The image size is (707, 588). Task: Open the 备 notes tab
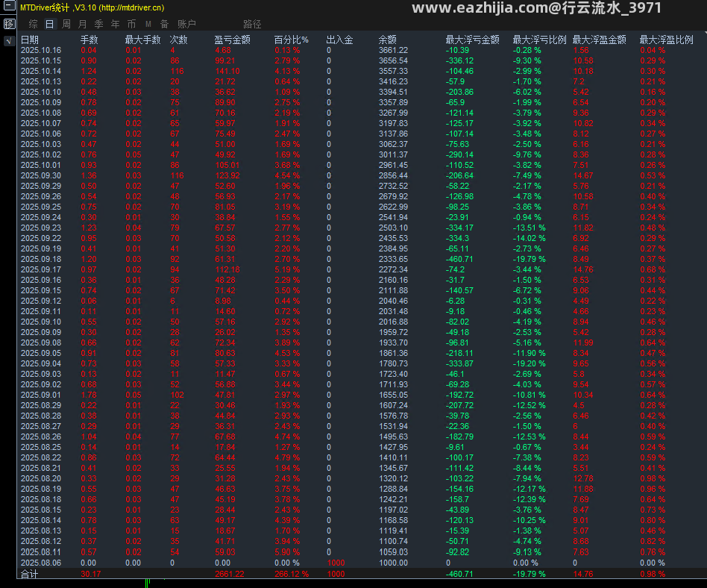pos(165,24)
